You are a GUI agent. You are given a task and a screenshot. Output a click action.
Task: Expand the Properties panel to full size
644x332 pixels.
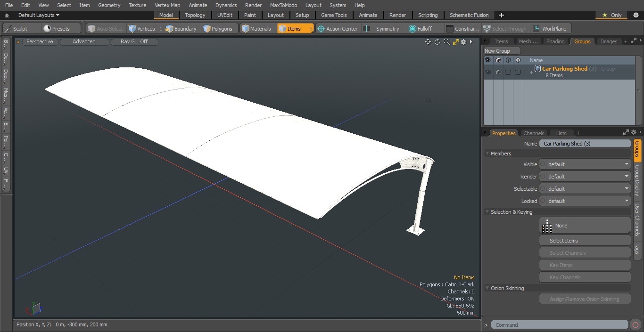[x=626, y=133]
